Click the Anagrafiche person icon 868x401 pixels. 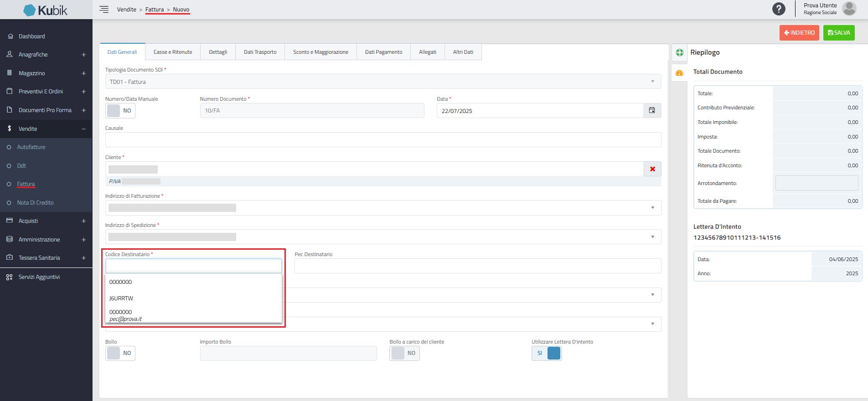(x=10, y=54)
